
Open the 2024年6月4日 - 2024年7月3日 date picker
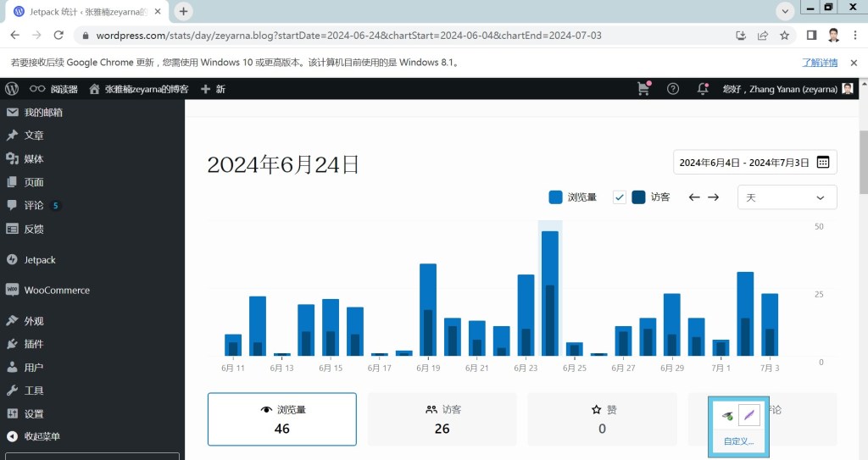(x=743, y=162)
